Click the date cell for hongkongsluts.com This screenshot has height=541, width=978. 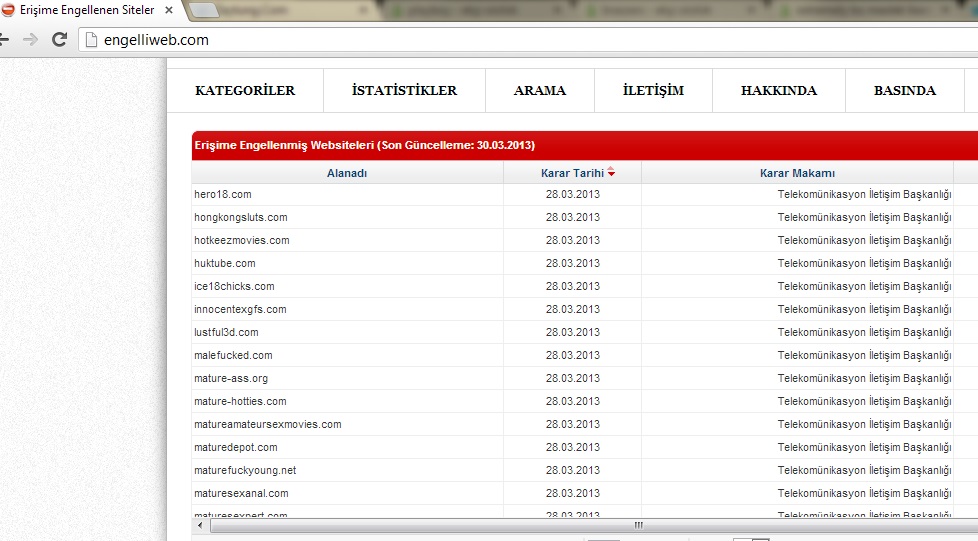[x=573, y=218]
